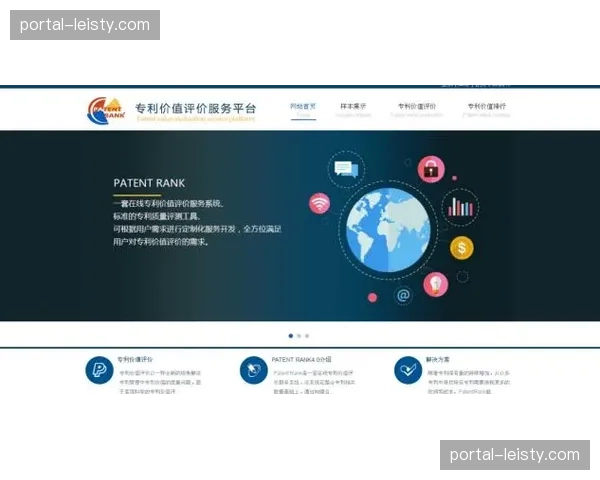Click the PATENT RANK banner heading
The width and height of the screenshot is (600, 480).
point(149,183)
